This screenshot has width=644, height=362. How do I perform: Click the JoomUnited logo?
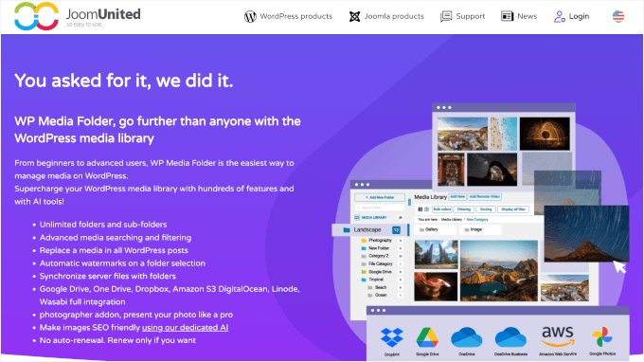click(78, 16)
